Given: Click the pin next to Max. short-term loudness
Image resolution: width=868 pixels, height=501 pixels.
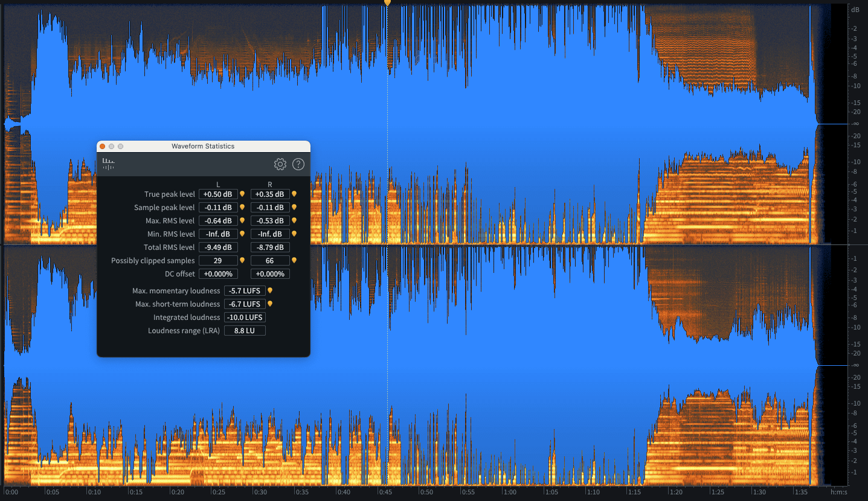Looking at the screenshot, I should coord(270,304).
